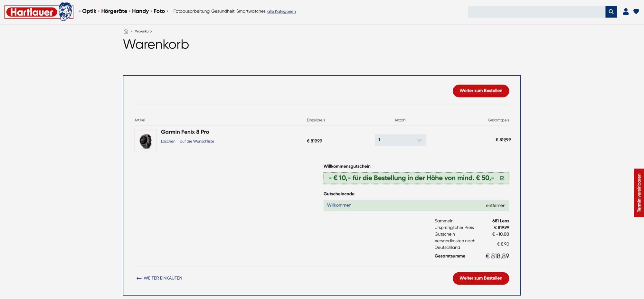Remove voucher code with entfernen
The image size is (644, 299).
[496, 205]
